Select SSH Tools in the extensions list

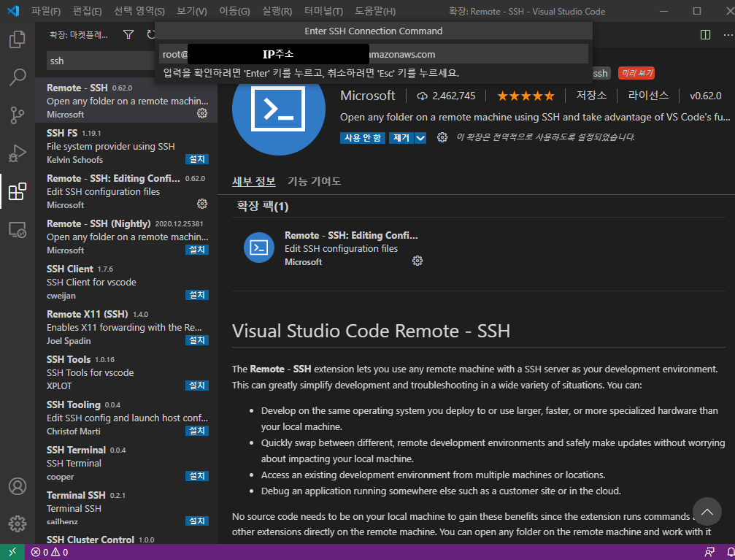click(x=126, y=372)
